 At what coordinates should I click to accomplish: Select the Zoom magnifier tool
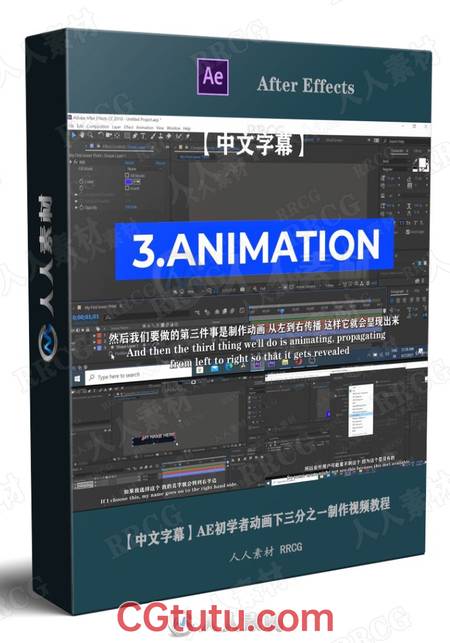90,135
